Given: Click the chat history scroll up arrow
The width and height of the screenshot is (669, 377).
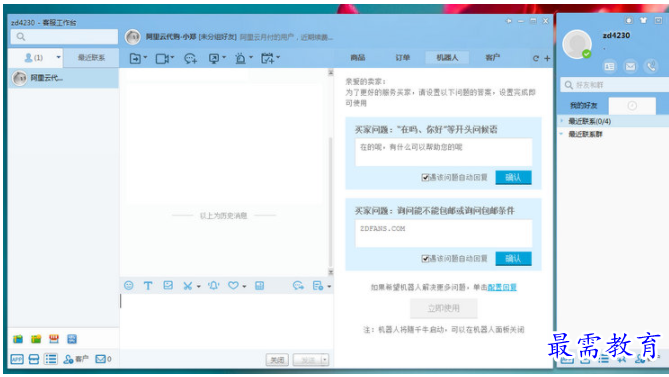Looking at the screenshot, I should coord(330,72).
